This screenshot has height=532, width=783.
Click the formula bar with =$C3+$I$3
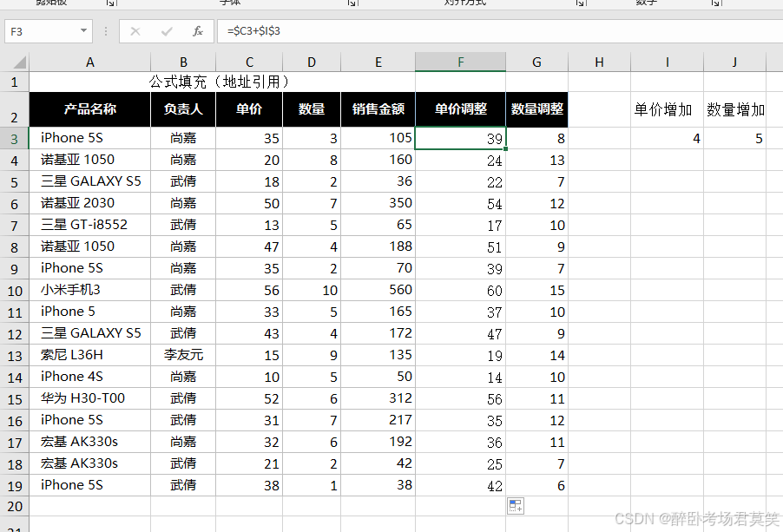coord(499,31)
